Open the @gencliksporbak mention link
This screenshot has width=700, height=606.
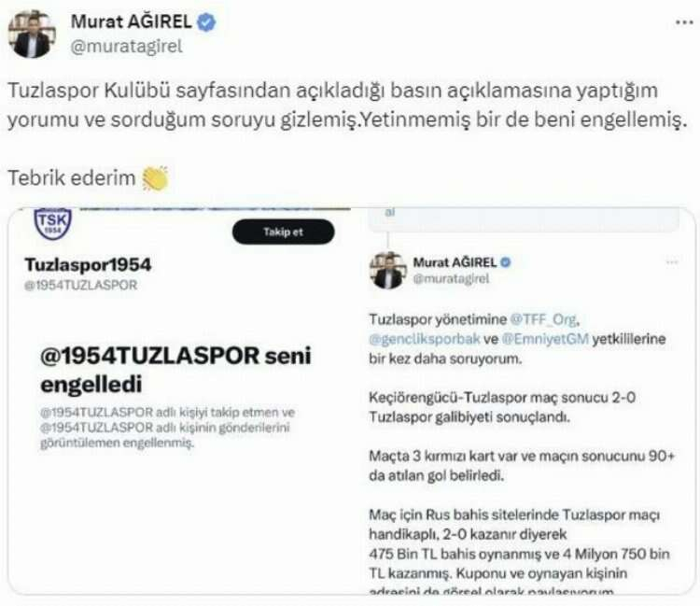(425, 339)
